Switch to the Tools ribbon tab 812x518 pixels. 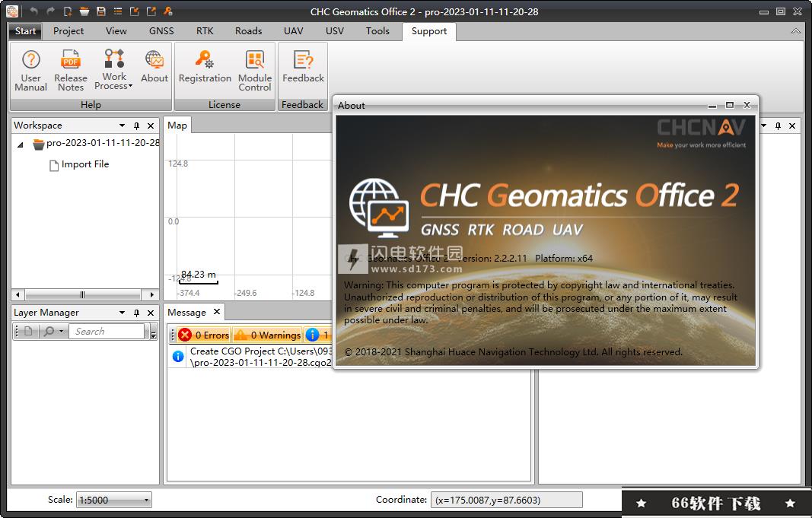377,31
